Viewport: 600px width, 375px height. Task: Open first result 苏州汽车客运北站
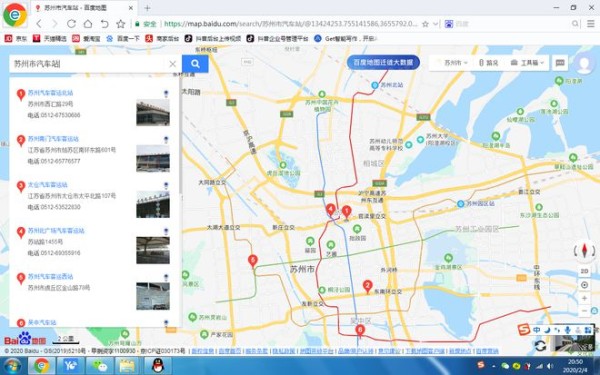pos(50,93)
